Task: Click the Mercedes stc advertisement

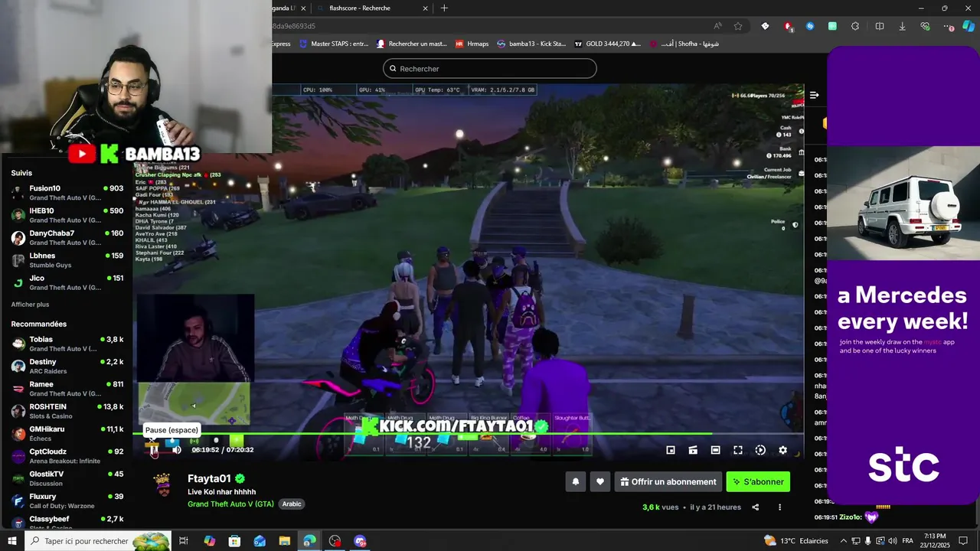Action: (903, 275)
